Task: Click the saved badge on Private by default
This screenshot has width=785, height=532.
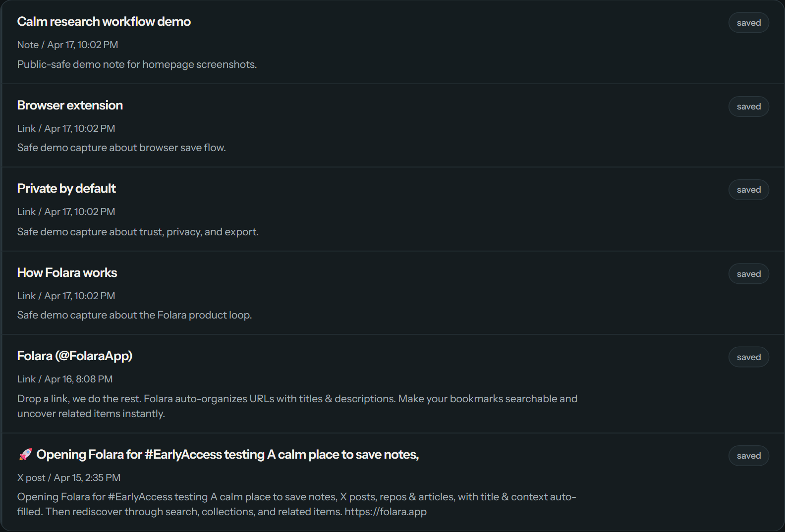Action: [748, 189]
